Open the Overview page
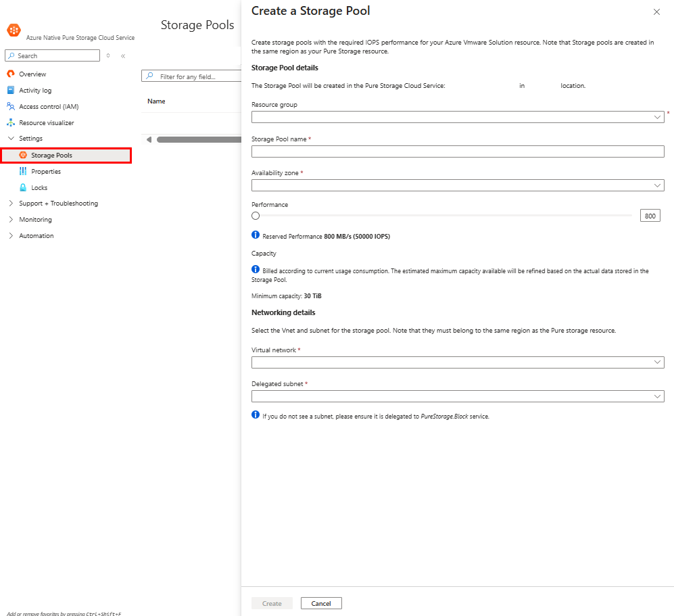The image size is (674, 616). point(32,74)
